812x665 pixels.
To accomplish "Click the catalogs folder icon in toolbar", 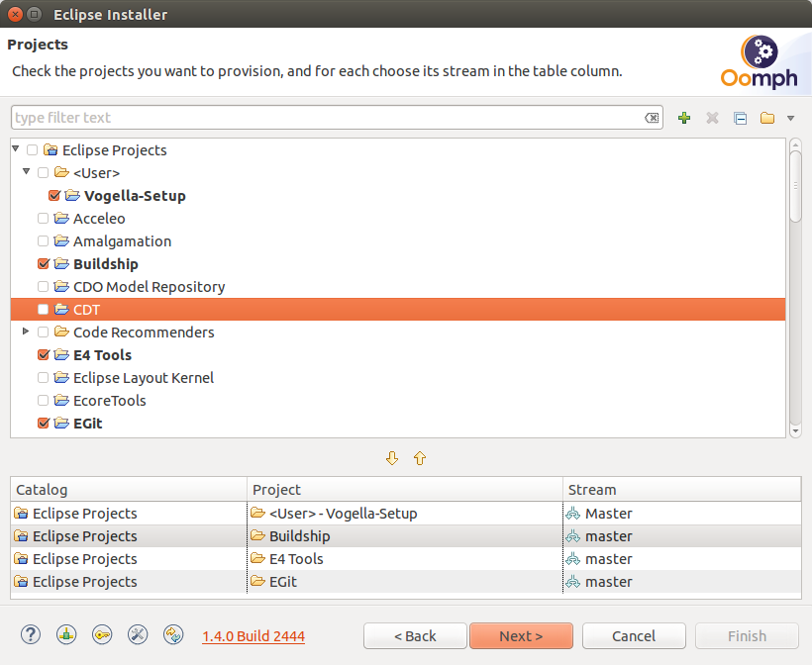I will (x=767, y=118).
